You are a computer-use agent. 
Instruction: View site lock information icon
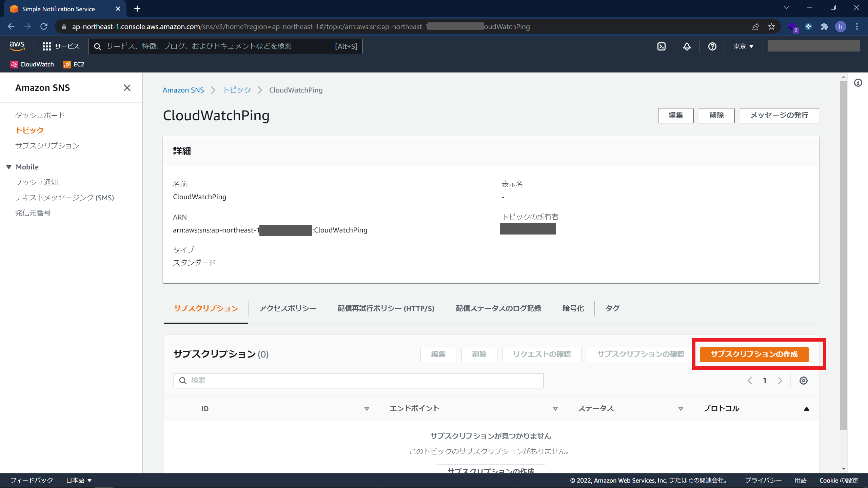[x=64, y=26]
